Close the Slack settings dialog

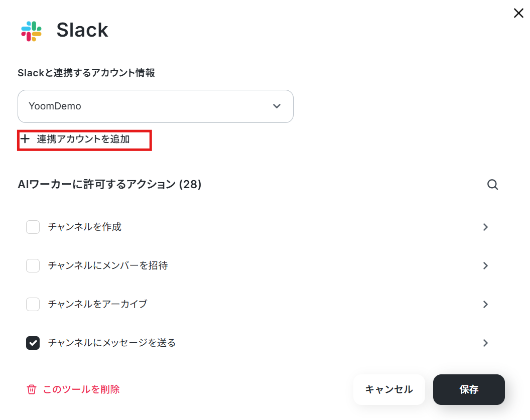pyautogui.click(x=518, y=13)
